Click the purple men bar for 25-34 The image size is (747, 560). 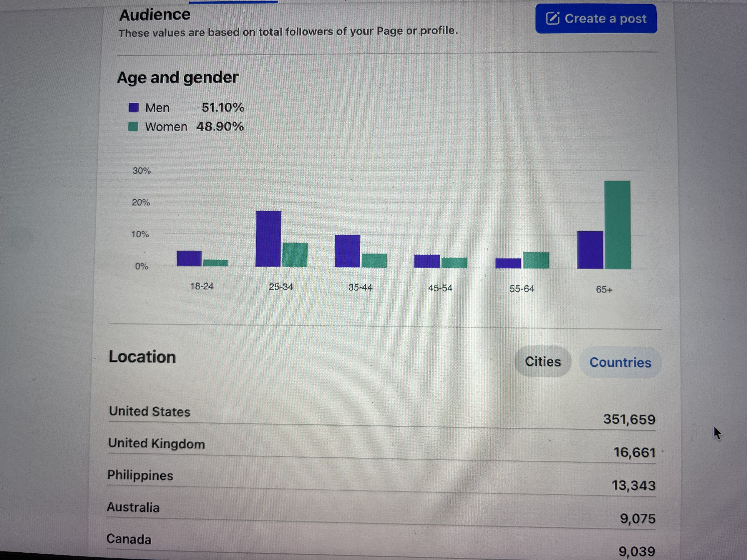point(268,239)
